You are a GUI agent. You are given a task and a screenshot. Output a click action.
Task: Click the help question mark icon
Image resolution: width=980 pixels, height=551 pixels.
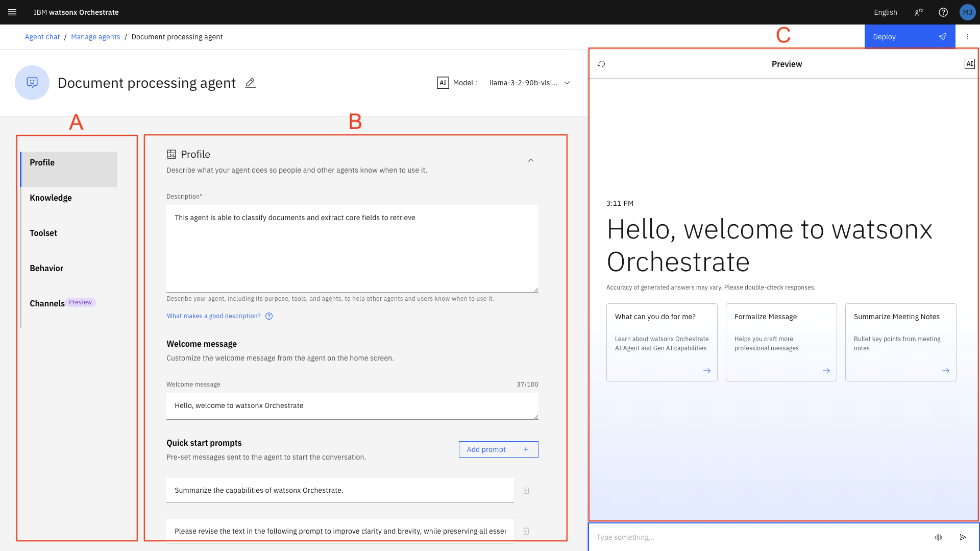pyautogui.click(x=943, y=12)
